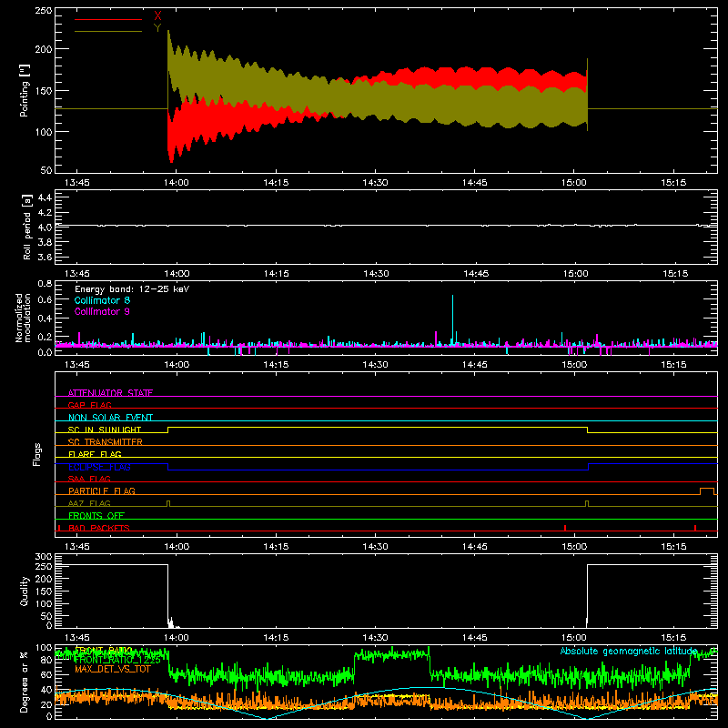Image resolution: width=728 pixels, height=728 pixels.
Task: Click the red X legend line
Action: pos(108,19)
